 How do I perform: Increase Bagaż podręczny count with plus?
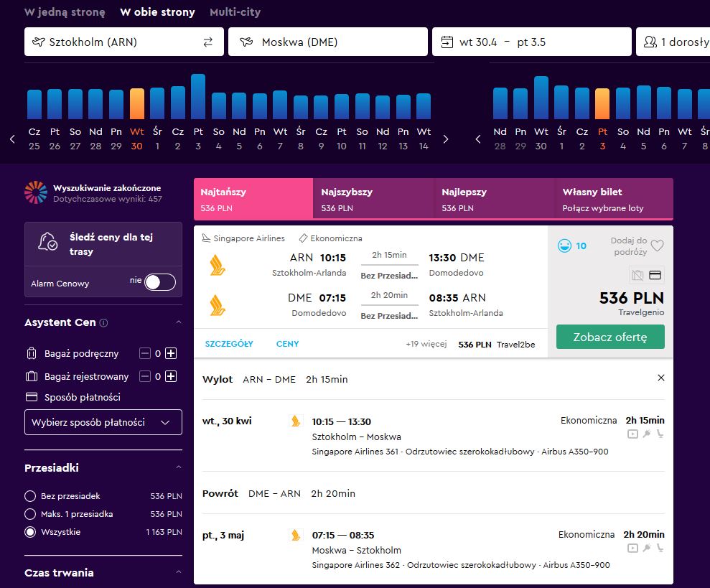click(x=171, y=353)
